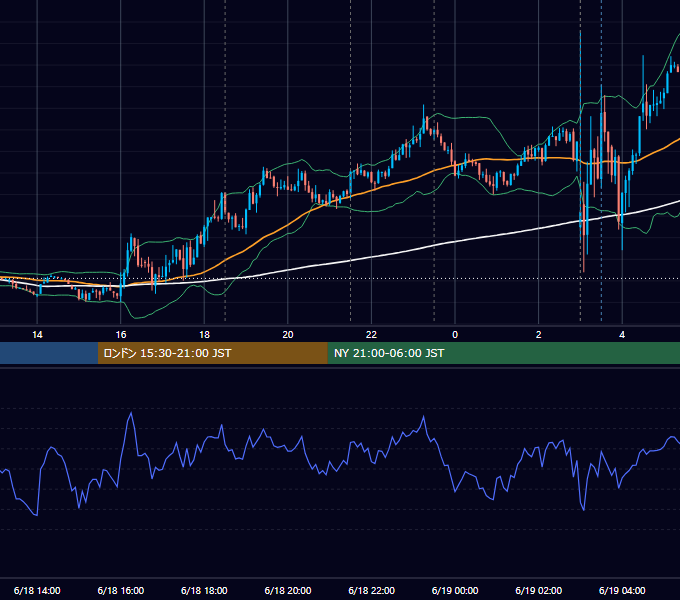Image resolution: width=680 pixels, height=600 pixels.
Task: Click the hour label 0 on price chart axis
Action: pos(455,335)
